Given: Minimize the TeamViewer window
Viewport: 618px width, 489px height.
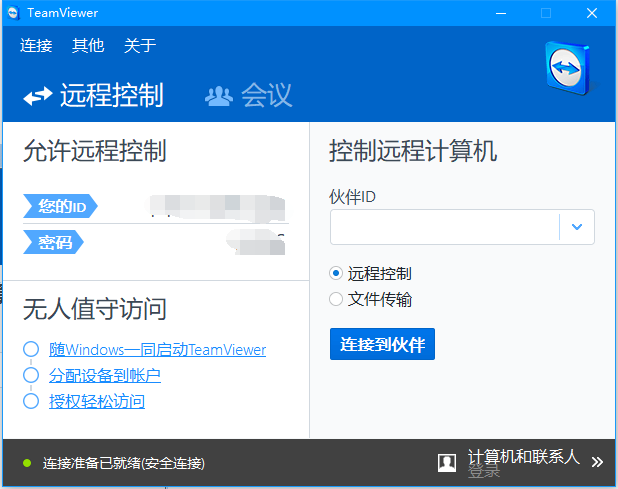Looking at the screenshot, I should pyautogui.click(x=501, y=13).
